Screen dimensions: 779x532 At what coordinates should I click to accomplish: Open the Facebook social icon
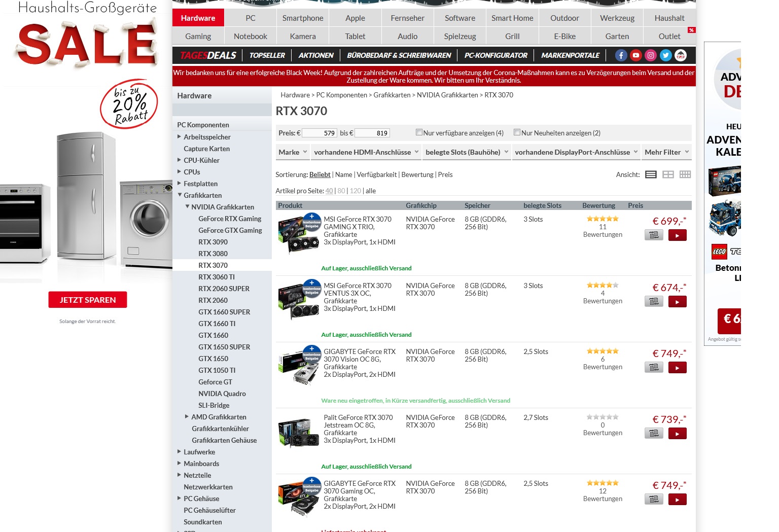click(621, 55)
